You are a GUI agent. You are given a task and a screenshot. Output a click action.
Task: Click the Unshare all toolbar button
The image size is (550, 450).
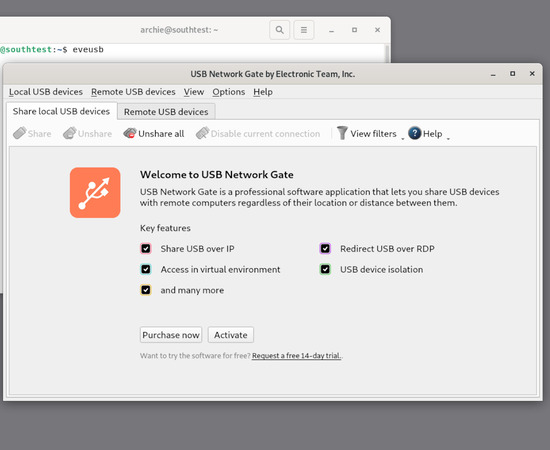[154, 134]
